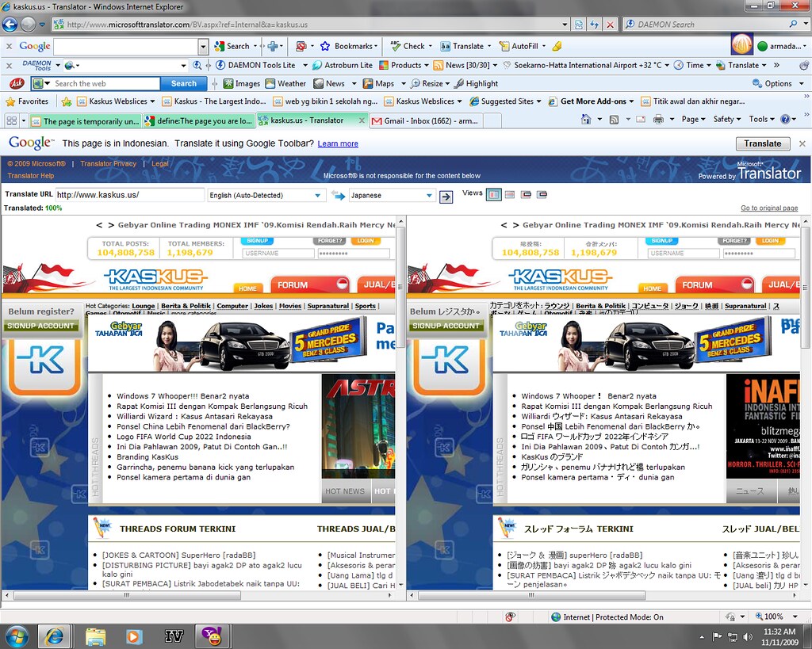Click the Ask logo icon
Viewport: 812px width, 649px height.
[x=16, y=83]
